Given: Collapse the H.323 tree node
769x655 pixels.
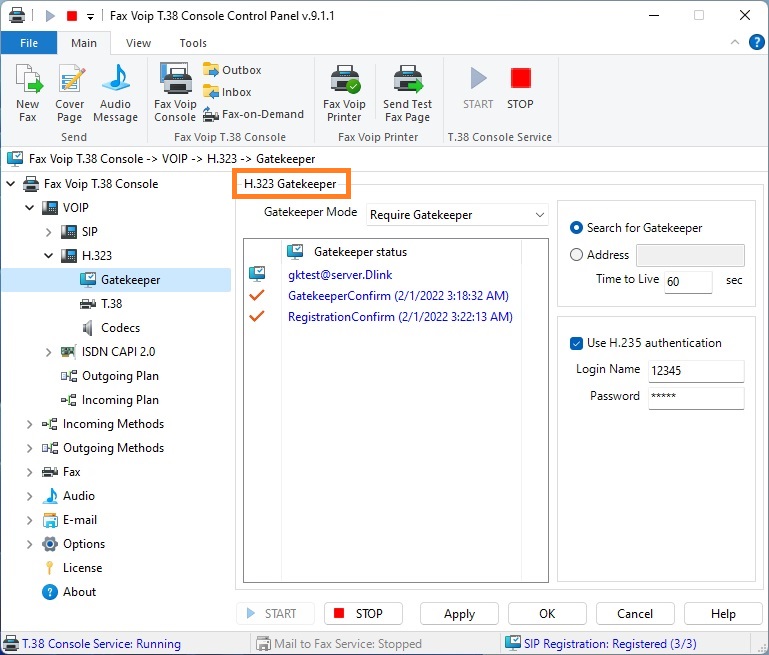Looking at the screenshot, I should 49,256.
